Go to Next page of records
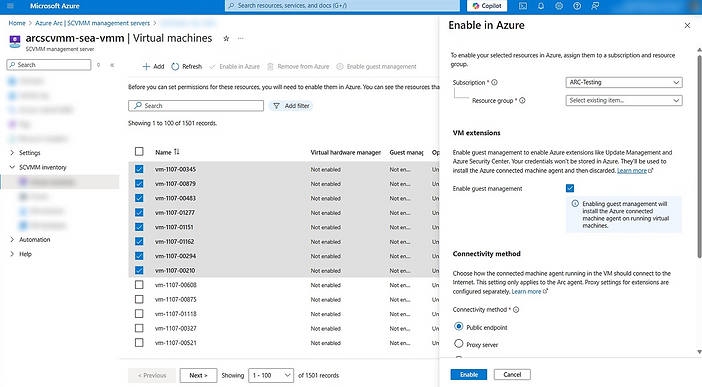Screen dimensions: 702x387 click(x=198, y=375)
